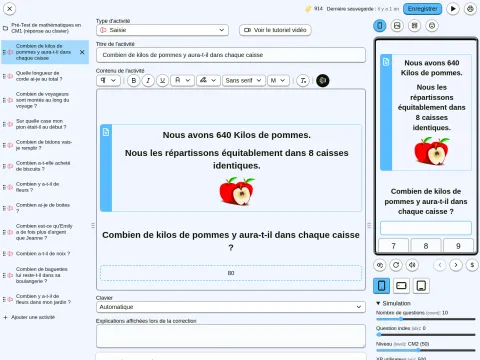Open Combien de bidons vais-je remplir activity
The image size is (480, 360).
[x=44, y=145]
